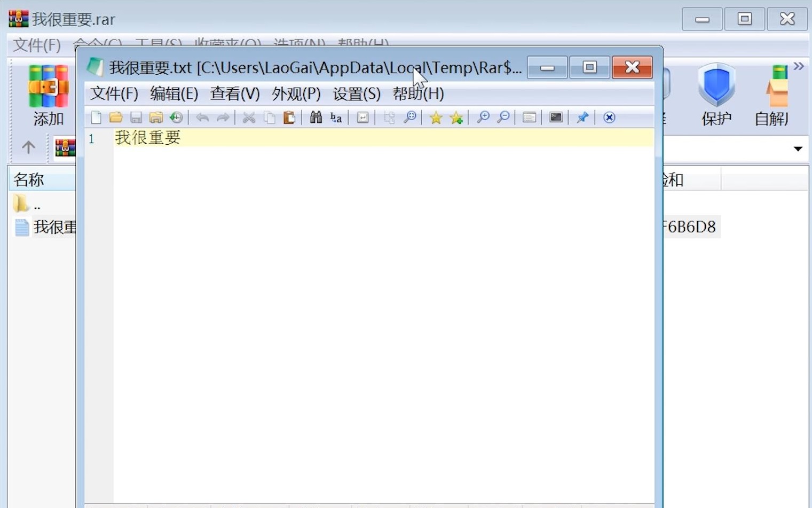Expand hidden WinRAR toolbar items chevron
Screen dimensions: 812x508
(799, 66)
